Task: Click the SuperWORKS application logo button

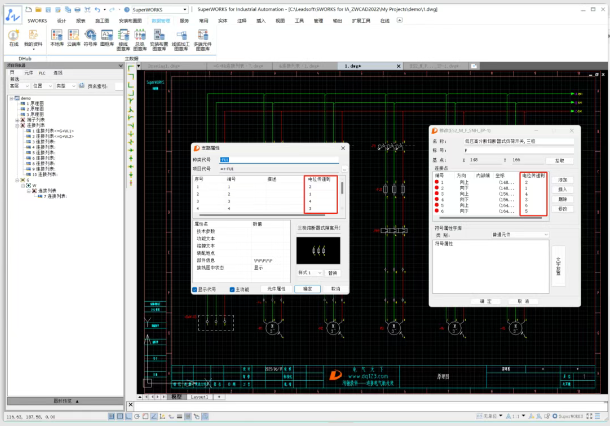Action: pyautogui.click(x=13, y=15)
